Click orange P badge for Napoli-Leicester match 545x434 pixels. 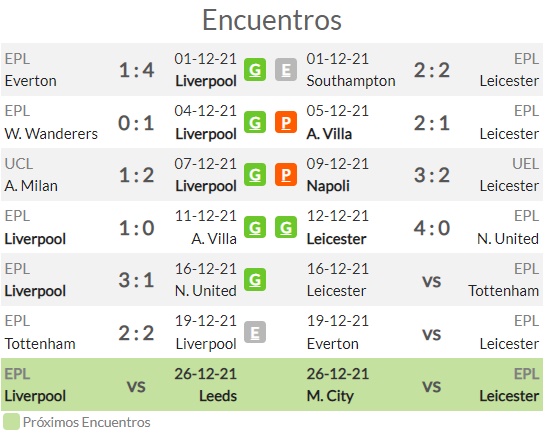[x=286, y=174]
